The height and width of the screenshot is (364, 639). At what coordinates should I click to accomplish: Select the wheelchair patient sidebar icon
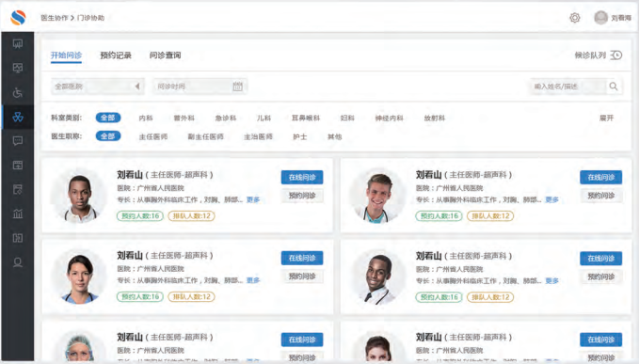18,92
